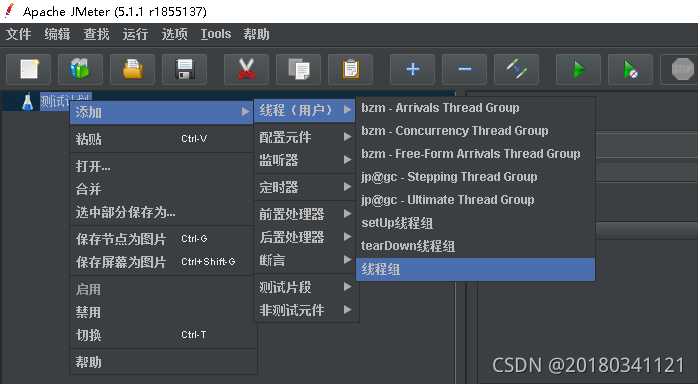Image resolution: width=698 pixels, height=384 pixels.
Task: Click the Paste clipboard icon
Action: (x=350, y=69)
